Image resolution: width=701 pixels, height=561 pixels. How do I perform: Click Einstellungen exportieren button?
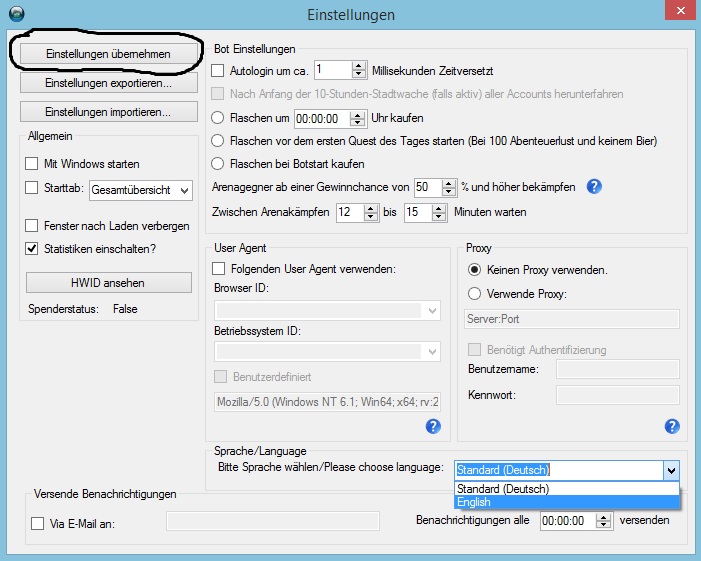[x=109, y=83]
